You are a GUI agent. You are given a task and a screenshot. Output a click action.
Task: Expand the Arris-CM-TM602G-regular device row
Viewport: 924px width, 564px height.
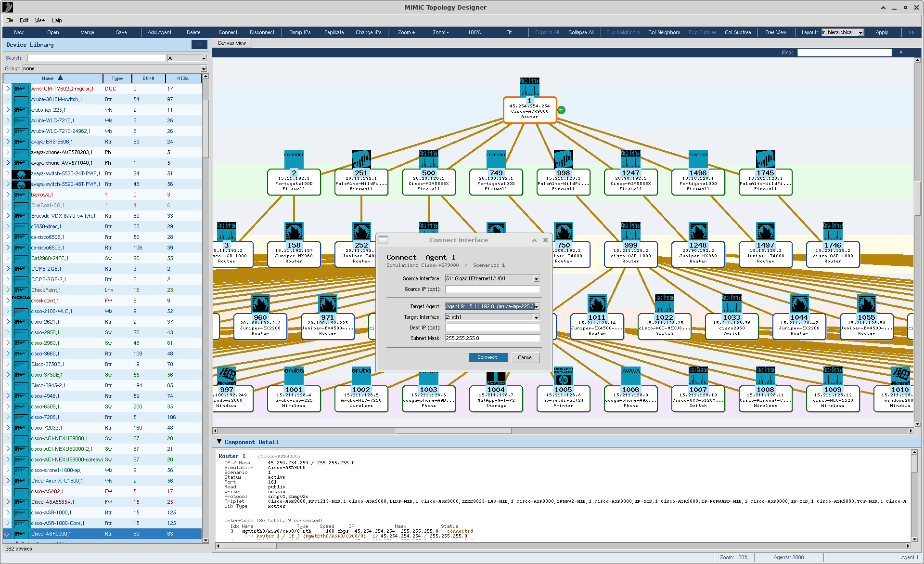[x=8, y=89]
